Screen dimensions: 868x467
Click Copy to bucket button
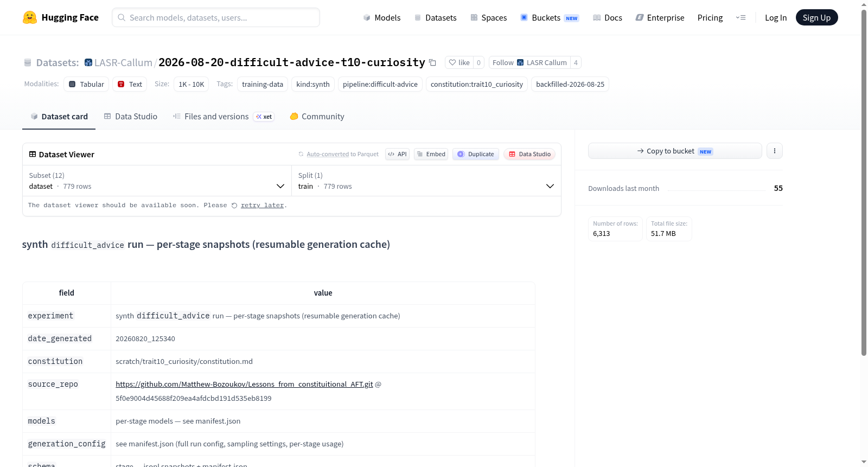[675, 151]
